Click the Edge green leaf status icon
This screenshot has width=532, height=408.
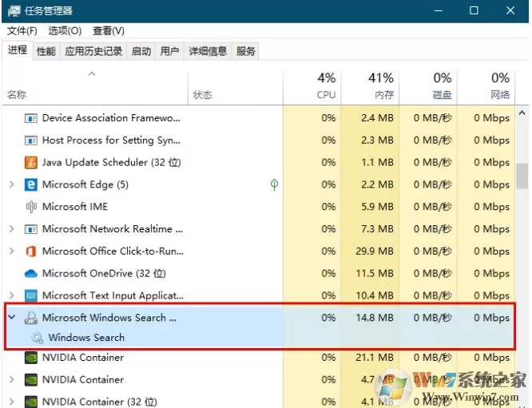tap(274, 185)
